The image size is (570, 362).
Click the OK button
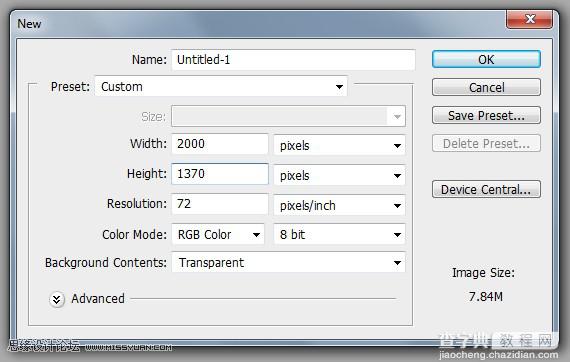coord(486,59)
